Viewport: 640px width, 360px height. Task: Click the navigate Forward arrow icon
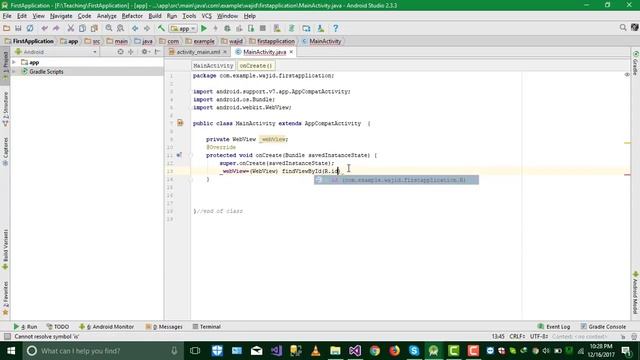pos(147,28)
